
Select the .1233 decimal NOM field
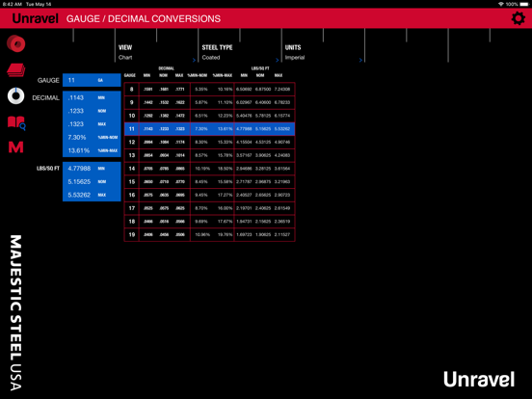[92, 111]
